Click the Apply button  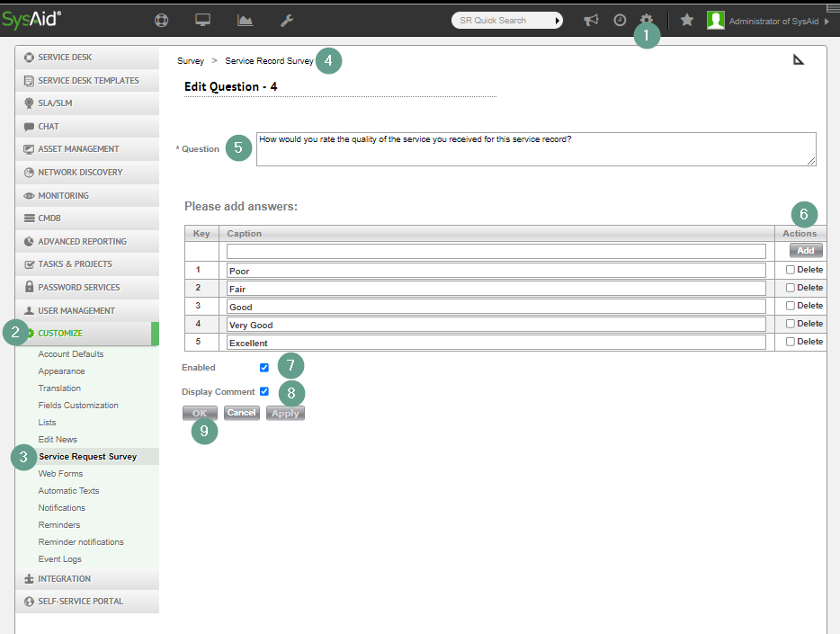[x=285, y=414]
